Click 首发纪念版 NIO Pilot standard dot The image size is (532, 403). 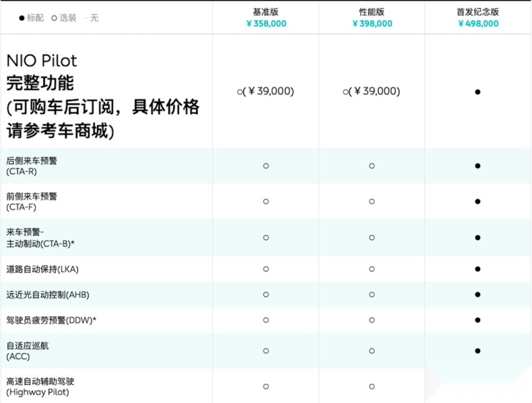tap(478, 92)
